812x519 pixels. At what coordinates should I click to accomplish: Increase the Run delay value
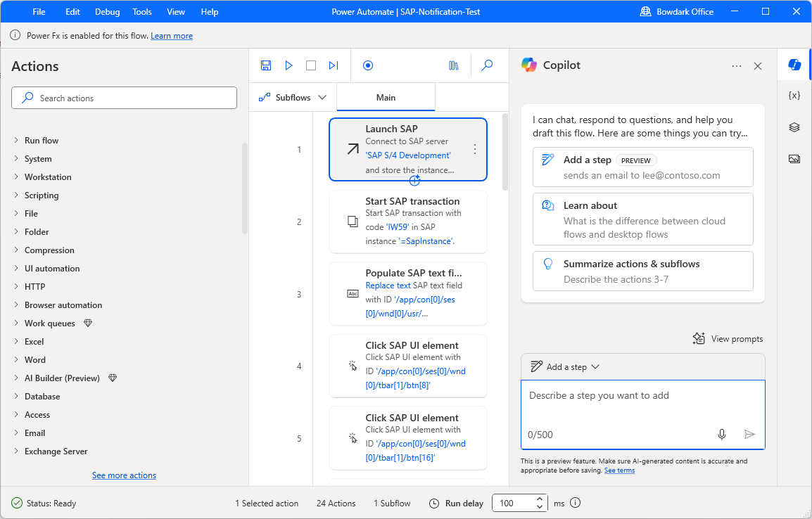point(540,499)
